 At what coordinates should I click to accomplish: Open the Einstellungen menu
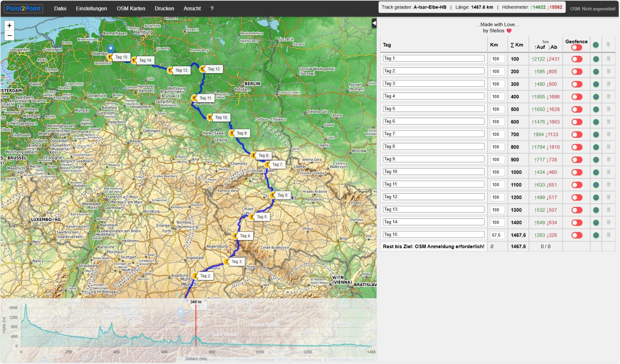(91, 9)
